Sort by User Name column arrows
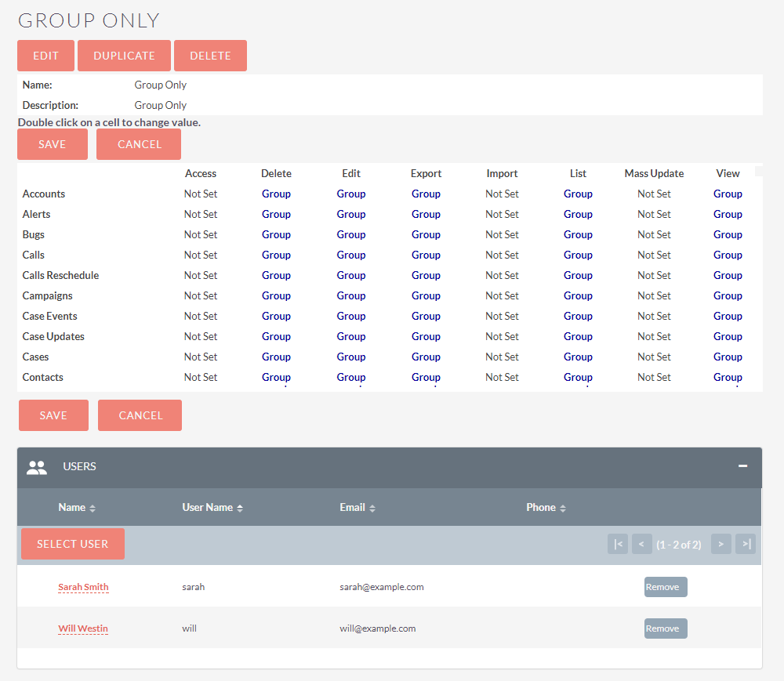The width and height of the screenshot is (784, 681). pyautogui.click(x=240, y=509)
